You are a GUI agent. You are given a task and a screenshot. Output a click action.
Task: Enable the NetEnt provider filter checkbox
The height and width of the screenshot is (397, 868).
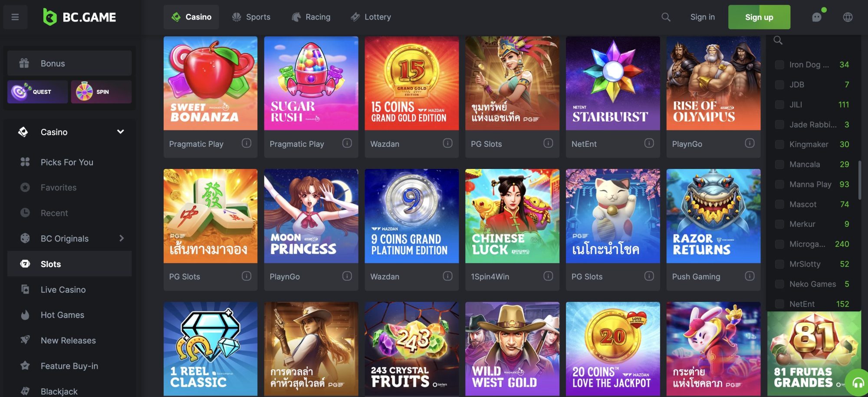[779, 304]
